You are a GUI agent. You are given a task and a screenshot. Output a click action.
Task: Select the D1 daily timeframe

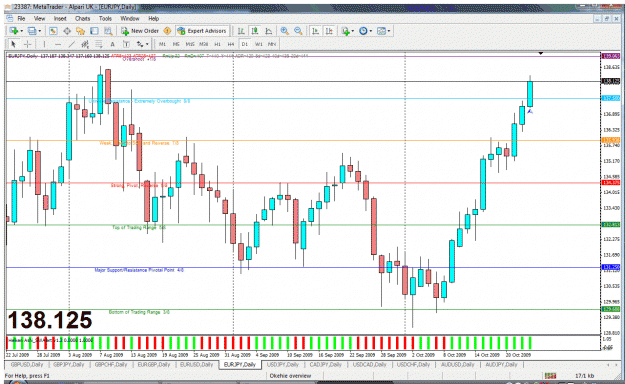244,44
